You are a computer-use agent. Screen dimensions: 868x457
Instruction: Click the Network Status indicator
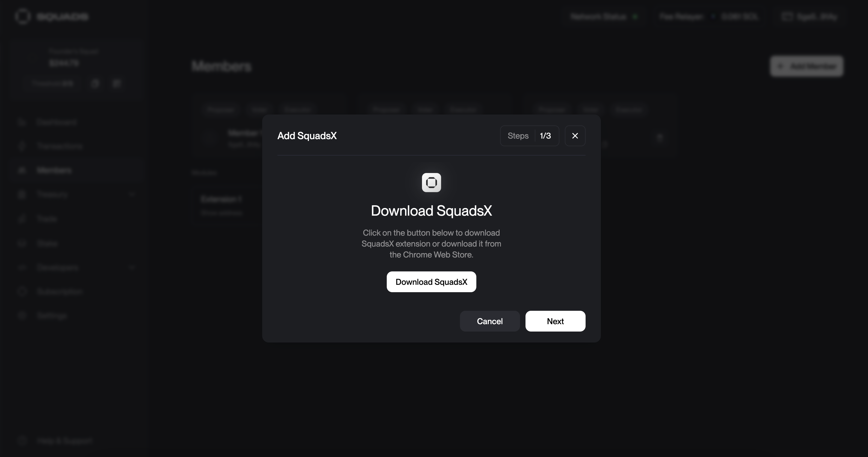pyautogui.click(x=604, y=16)
